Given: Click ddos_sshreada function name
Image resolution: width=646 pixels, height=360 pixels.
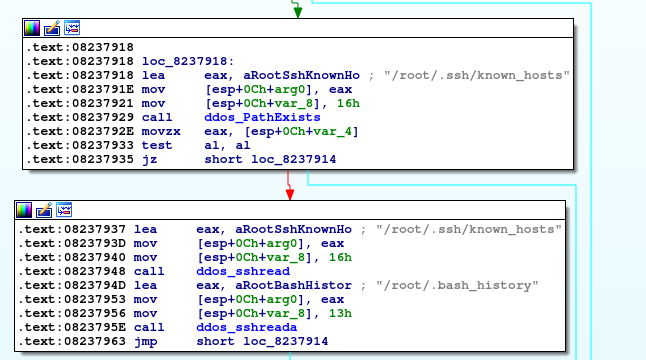Looking at the screenshot, I should pyautogui.click(x=247, y=327).
